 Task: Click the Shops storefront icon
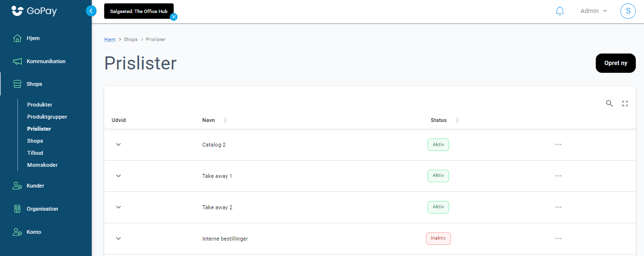pyautogui.click(x=17, y=84)
